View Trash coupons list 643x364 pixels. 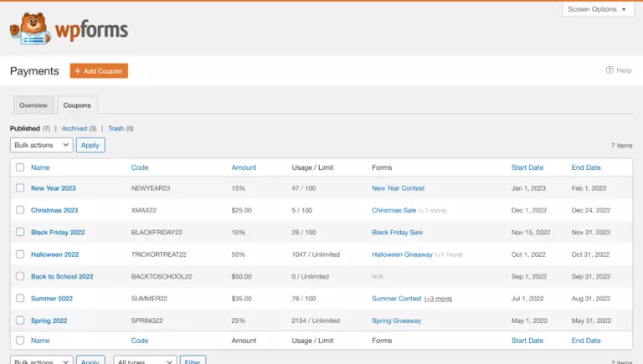click(116, 129)
